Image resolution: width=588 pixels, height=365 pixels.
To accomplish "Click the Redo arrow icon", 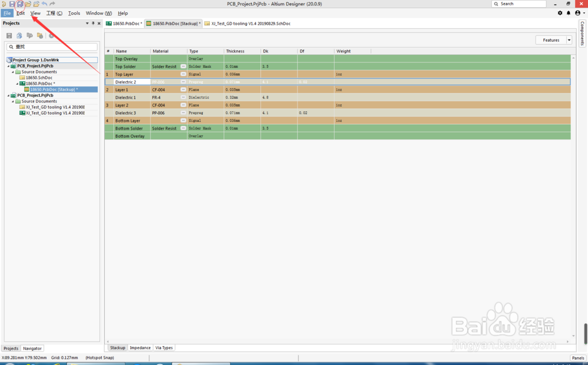I will (52, 4).
